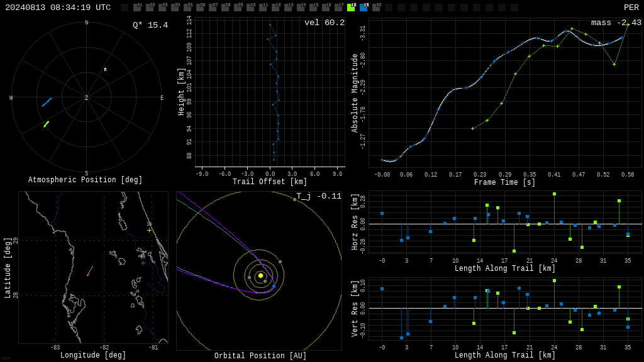Click the yellow Sun marker in orbital plot
The width and height of the screenshot is (644, 362).
pos(260,275)
